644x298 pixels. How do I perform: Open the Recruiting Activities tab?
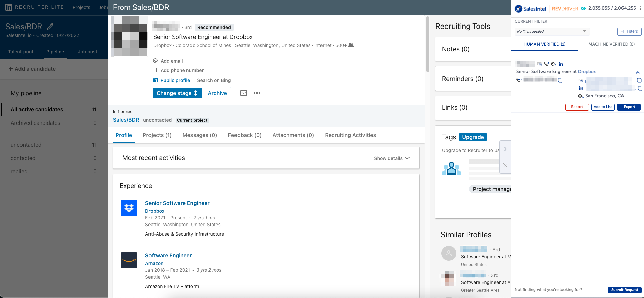click(x=350, y=135)
